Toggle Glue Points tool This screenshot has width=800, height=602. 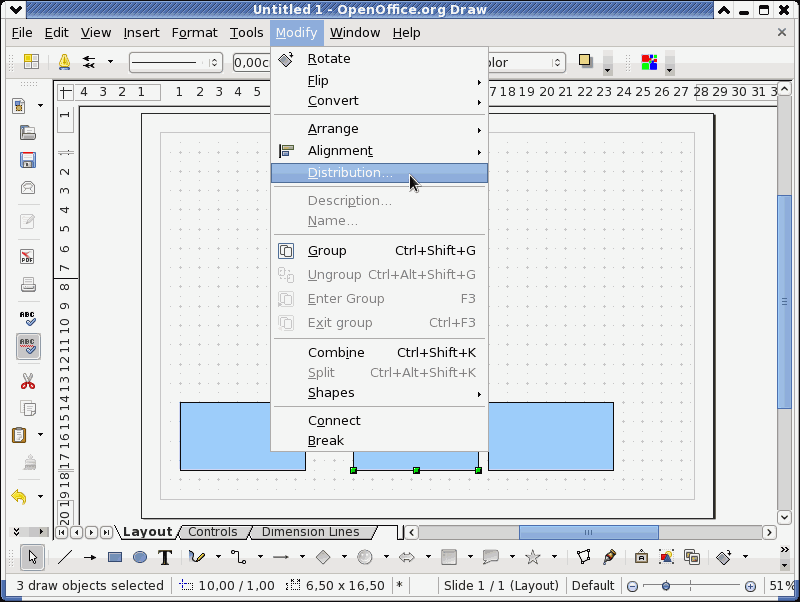click(609, 557)
